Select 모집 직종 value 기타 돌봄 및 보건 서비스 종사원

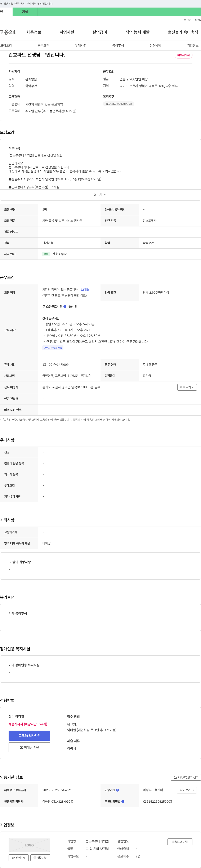point(62,221)
